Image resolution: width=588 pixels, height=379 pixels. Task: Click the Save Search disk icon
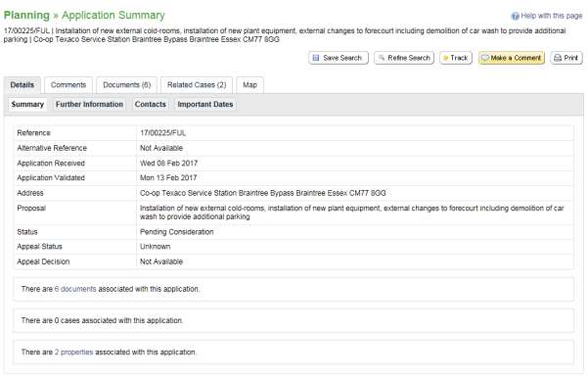coord(316,58)
